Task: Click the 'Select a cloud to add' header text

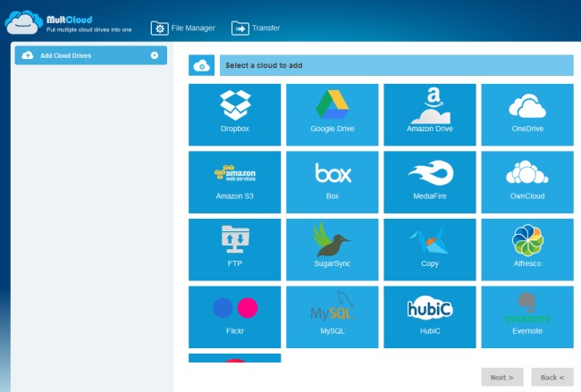Action: [264, 65]
